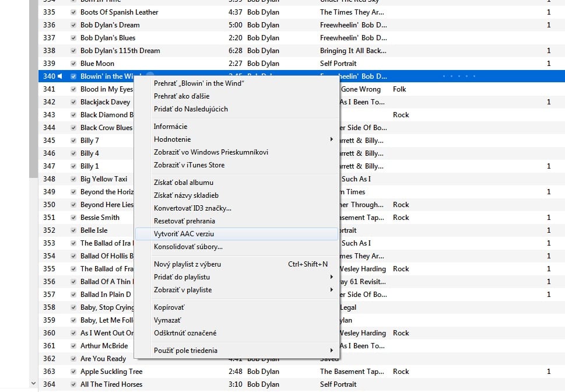The image size is (565, 392).
Task: Select the song title "Boots Of Spanish Leather"
Action: [x=120, y=12]
